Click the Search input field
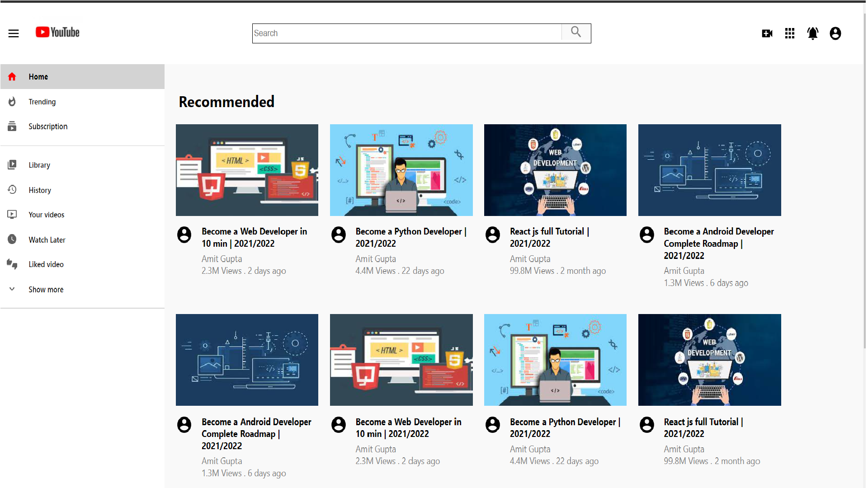The width and height of the screenshot is (868, 488). 407,33
